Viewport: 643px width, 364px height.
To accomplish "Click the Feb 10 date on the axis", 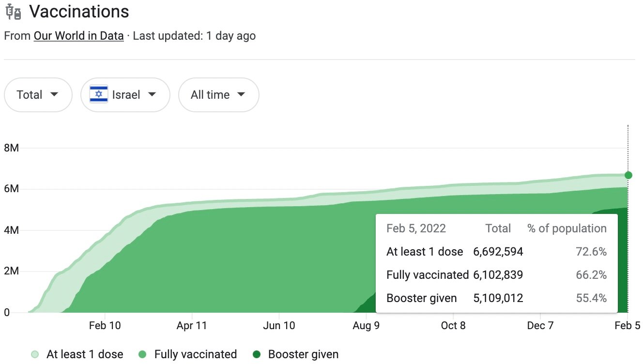I will (105, 326).
